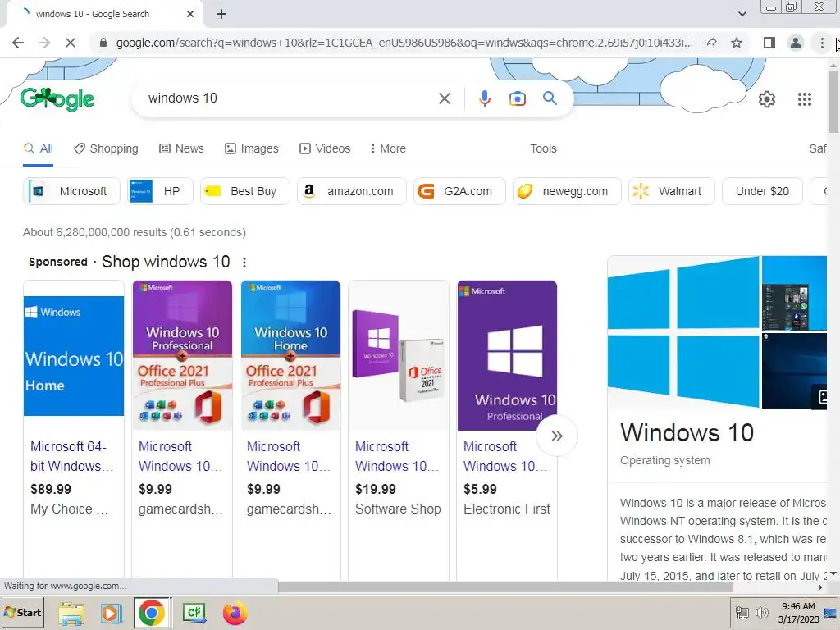Launch media player from the taskbar
The height and width of the screenshot is (630, 840).
[112, 614]
